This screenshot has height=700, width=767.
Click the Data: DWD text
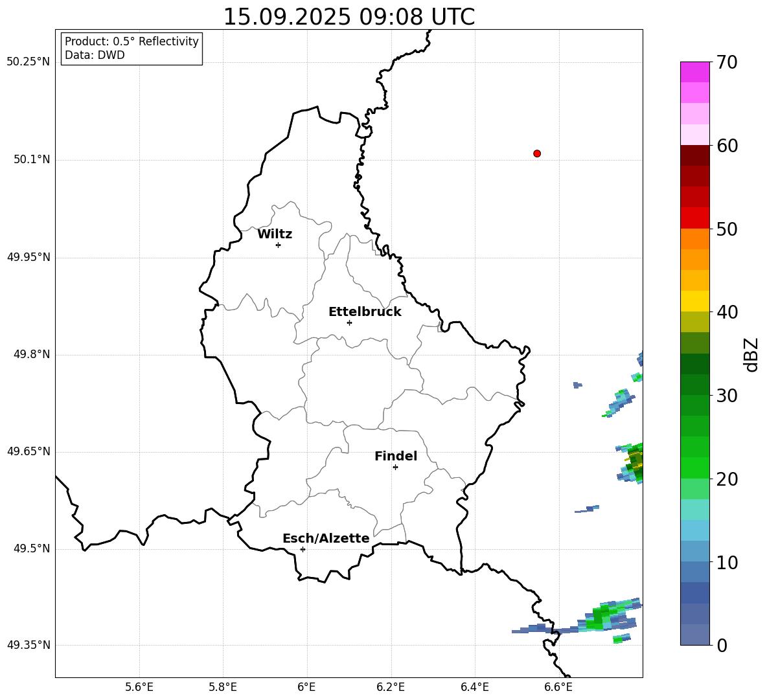(95, 55)
